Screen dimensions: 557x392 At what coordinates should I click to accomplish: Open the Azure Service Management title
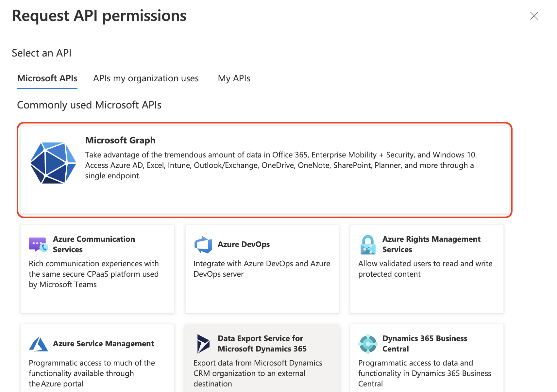(x=103, y=344)
